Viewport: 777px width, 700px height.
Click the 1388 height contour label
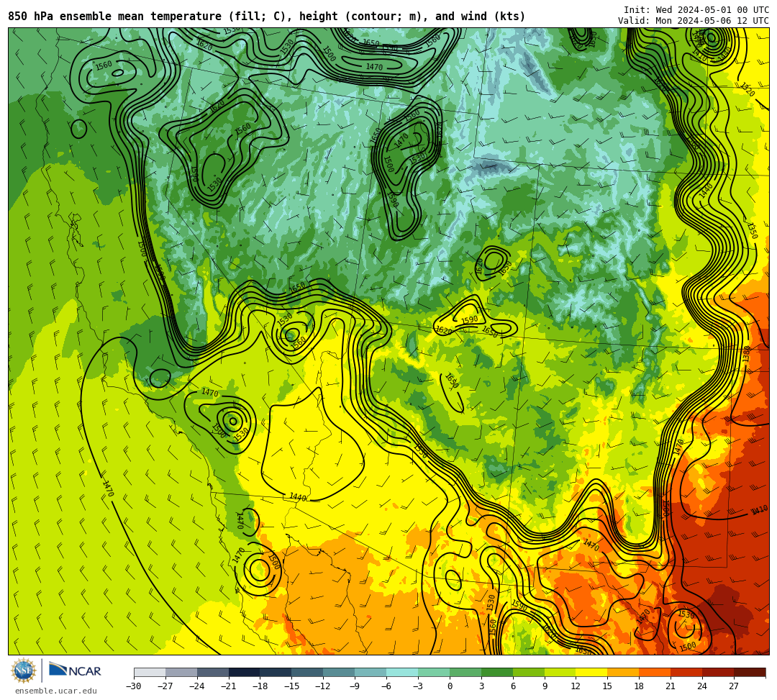click(747, 354)
